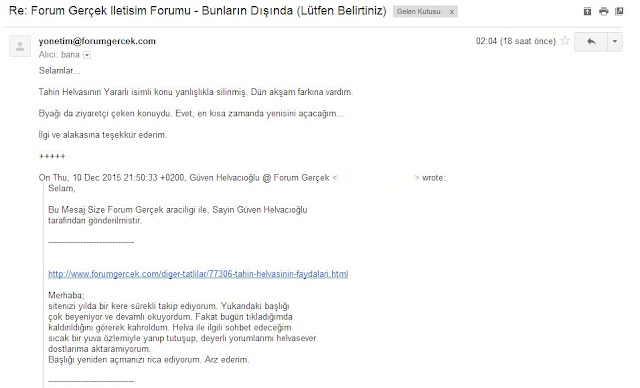Click the email subject title
Image resolution: width=640 pixels, height=388 pixels.
(x=198, y=11)
